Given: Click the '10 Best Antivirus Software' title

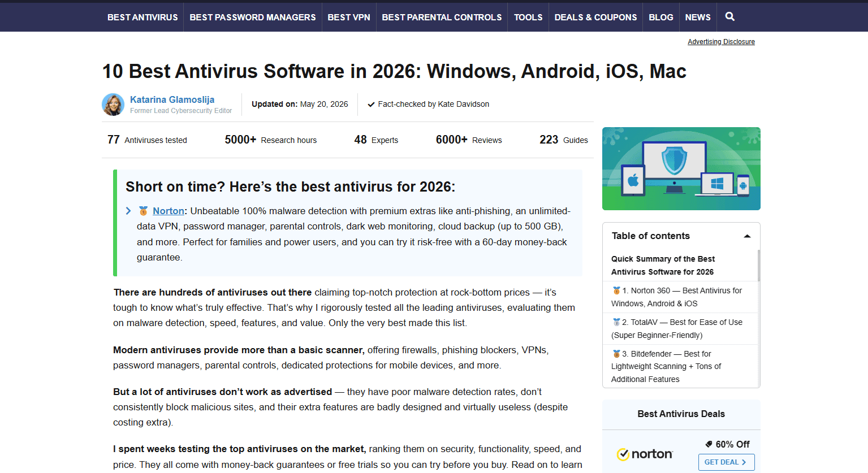Looking at the screenshot, I should (x=394, y=71).
